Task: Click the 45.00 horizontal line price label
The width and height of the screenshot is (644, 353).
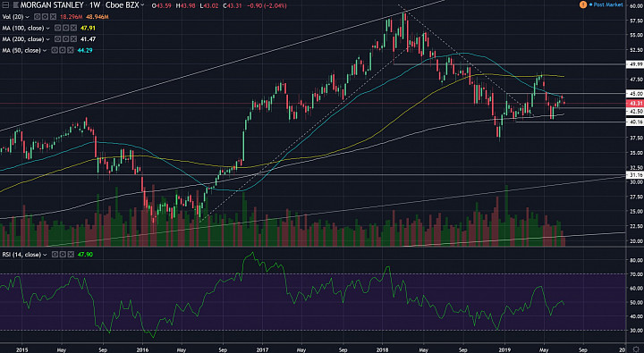Action: point(634,94)
